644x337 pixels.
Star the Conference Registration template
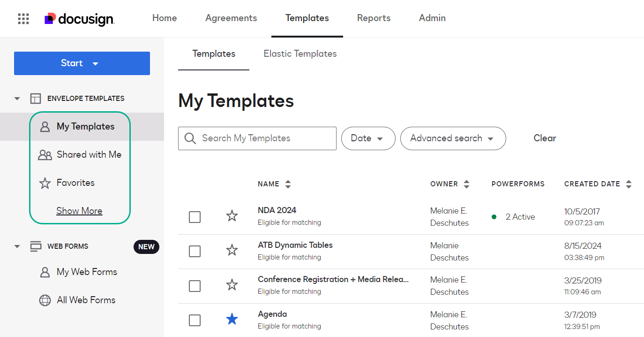[232, 285]
